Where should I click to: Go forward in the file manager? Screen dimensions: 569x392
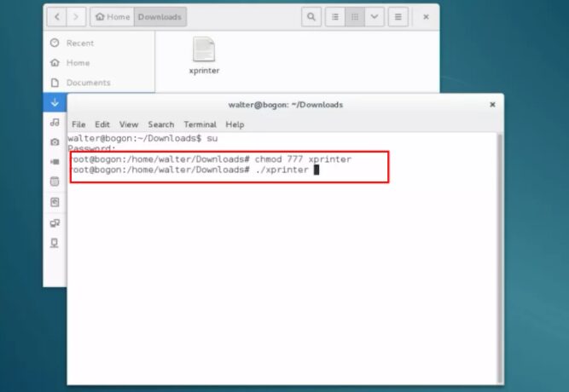point(76,17)
